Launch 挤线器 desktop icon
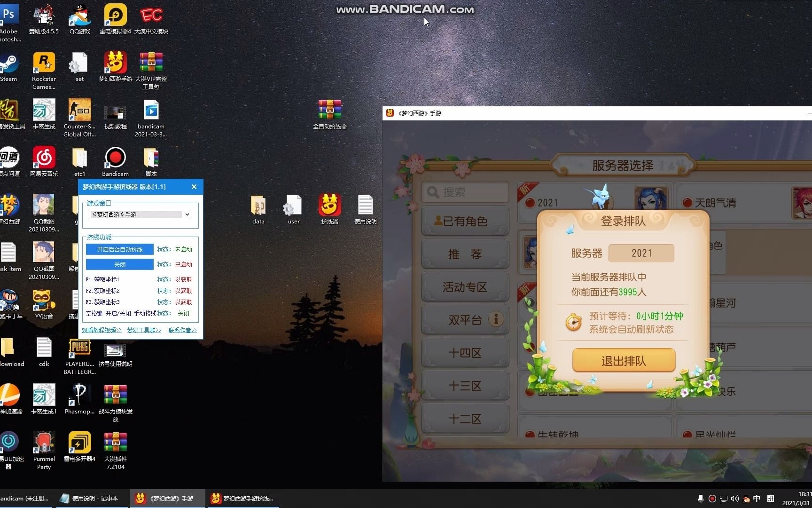 (330, 209)
